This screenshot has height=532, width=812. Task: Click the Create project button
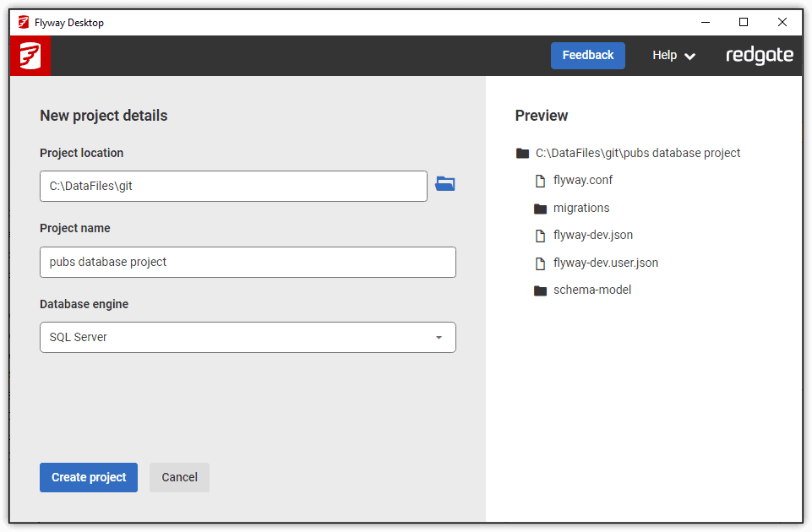point(88,477)
